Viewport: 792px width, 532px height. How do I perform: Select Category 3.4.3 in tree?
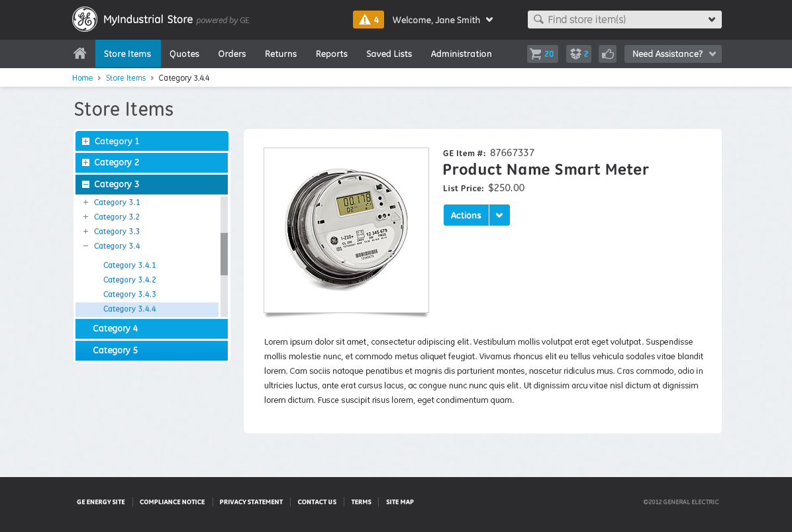coord(129,294)
